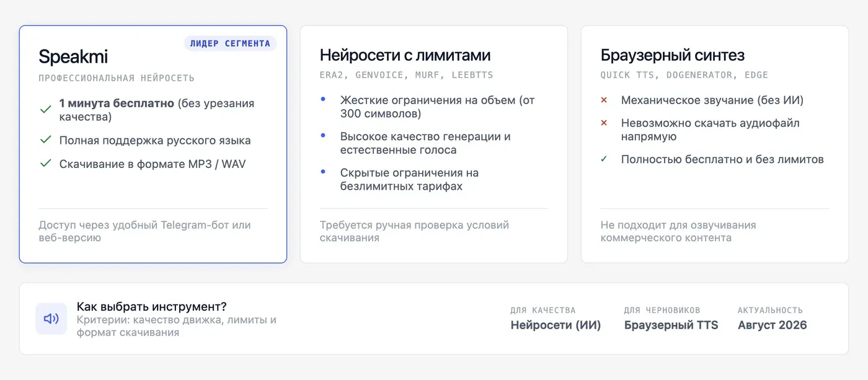Click 'ДЛЯ КАЧЕСТВА' label
The image size is (868, 380).
[543, 310]
